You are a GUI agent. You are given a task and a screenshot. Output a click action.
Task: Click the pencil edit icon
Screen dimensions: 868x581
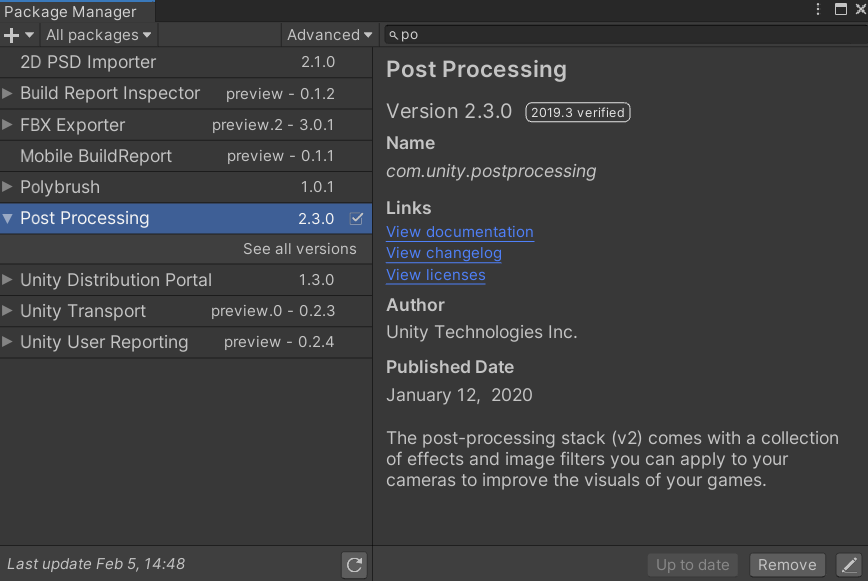click(848, 565)
